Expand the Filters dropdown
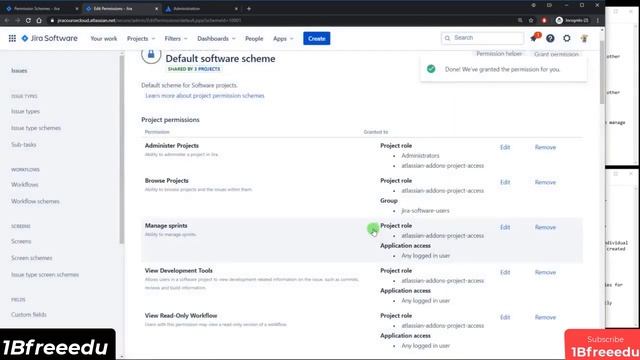 [176, 38]
